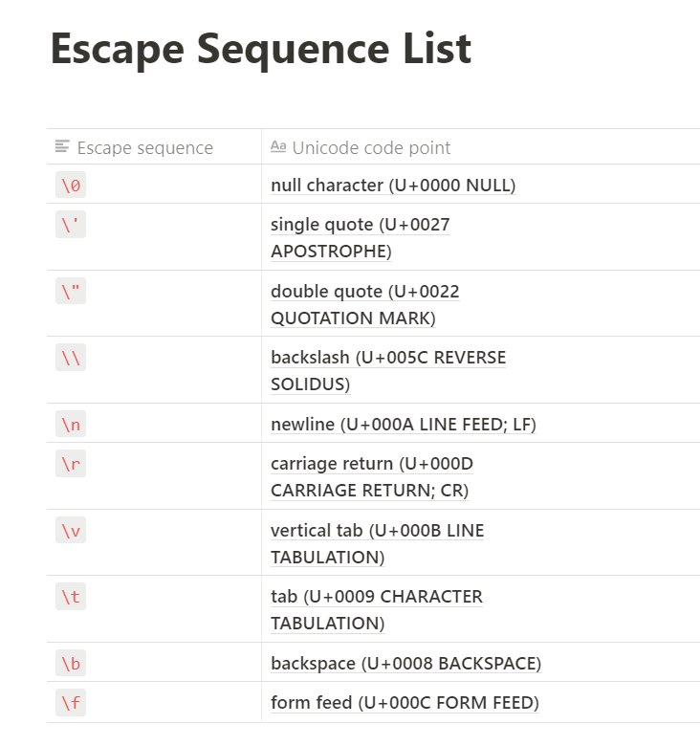The width and height of the screenshot is (700, 746).
Task: Open the single quote APOSTROPHE entry
Action: tap(360, 237)
